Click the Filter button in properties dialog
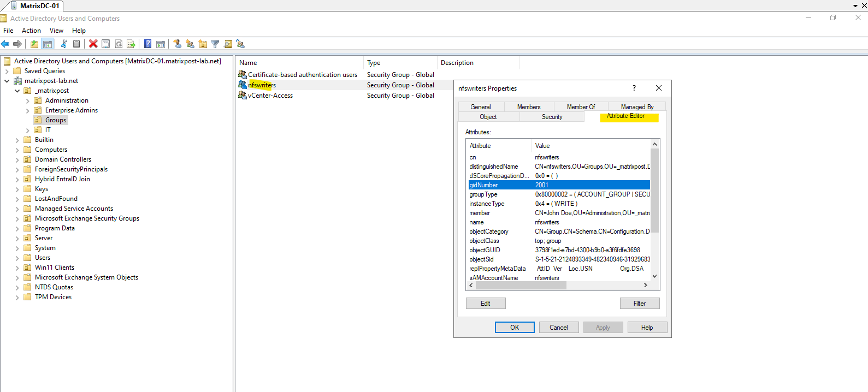 pos(640,304)
